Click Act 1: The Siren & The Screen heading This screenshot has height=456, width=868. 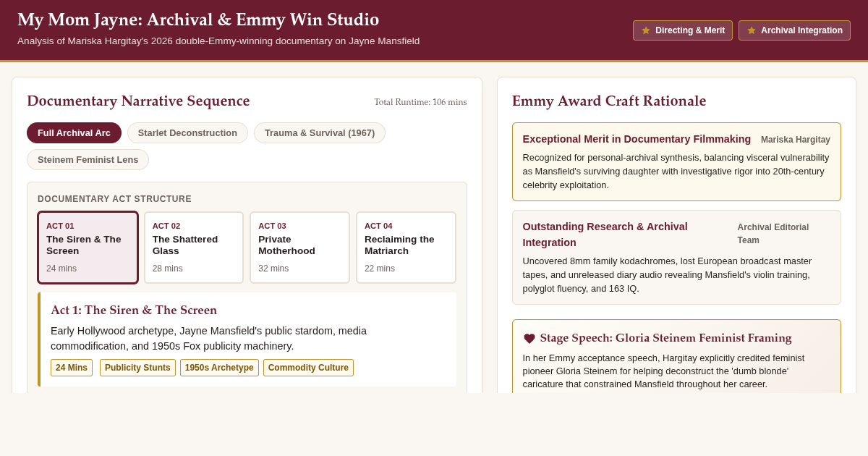pyautogui.click(x=134, y=311)
